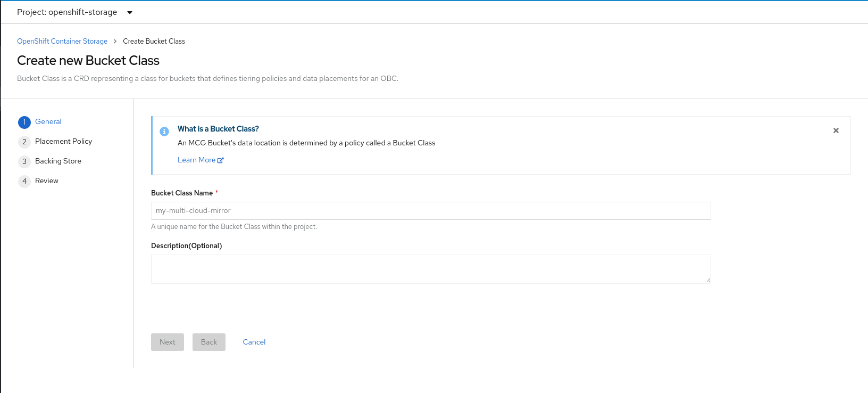868x393 pixels.
Task: Select the General wizard step
Action: [48, 121]
